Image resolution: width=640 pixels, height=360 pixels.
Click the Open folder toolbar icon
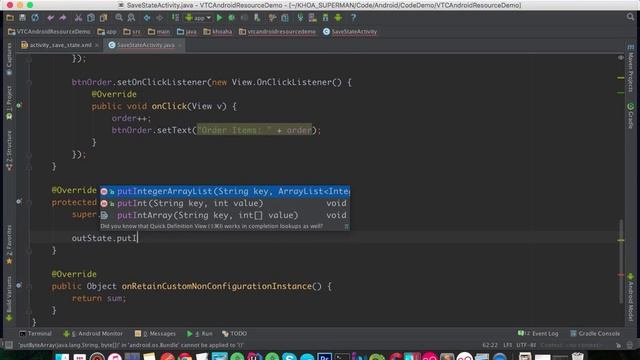point(10,18)
